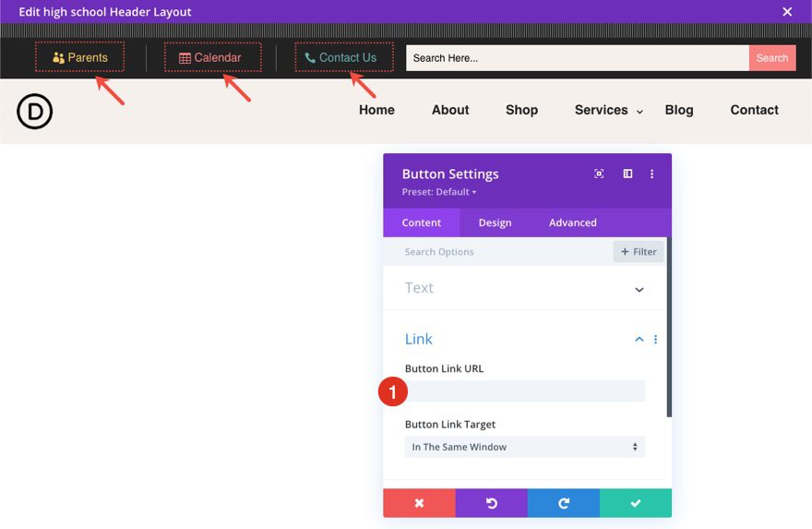Click the Divi logo icon
Screen dimensions: 812x529
tap(34, 113)
